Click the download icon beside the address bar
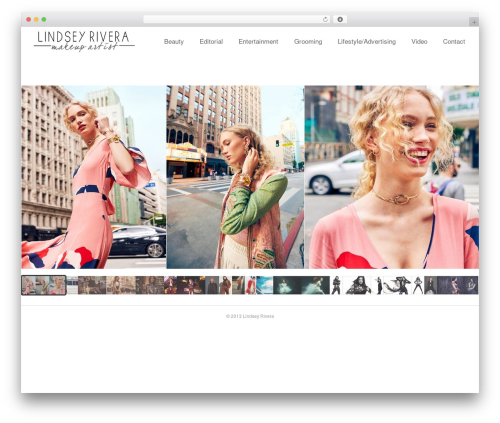 pyautogui.click(x=340, y=20)
